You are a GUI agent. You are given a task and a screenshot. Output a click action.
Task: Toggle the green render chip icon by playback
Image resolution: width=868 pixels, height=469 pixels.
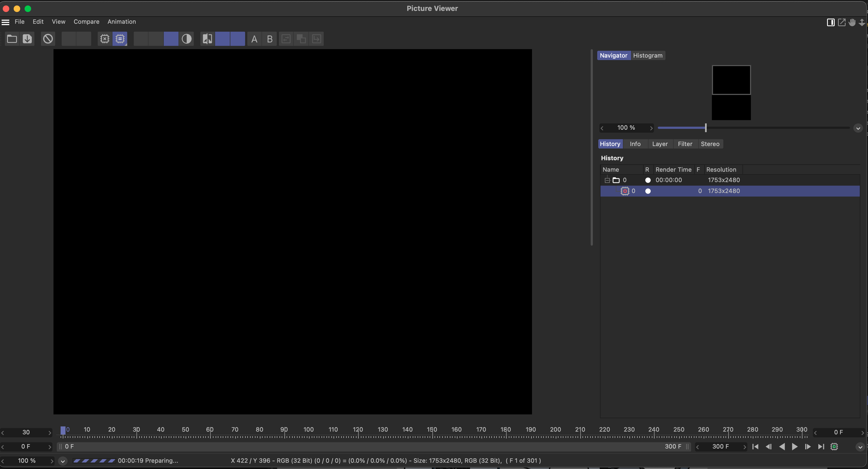834,447
